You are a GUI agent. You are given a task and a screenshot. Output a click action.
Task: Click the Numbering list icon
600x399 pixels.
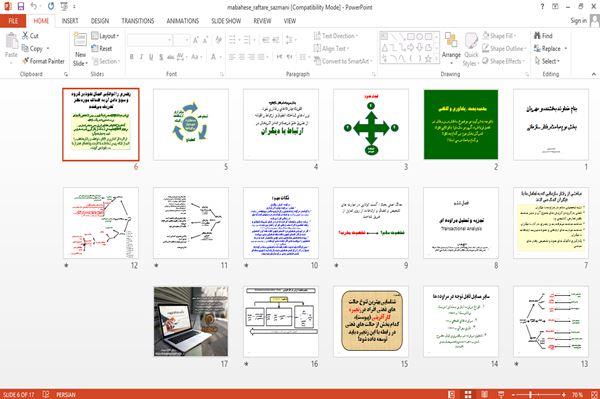pos(248,40)
